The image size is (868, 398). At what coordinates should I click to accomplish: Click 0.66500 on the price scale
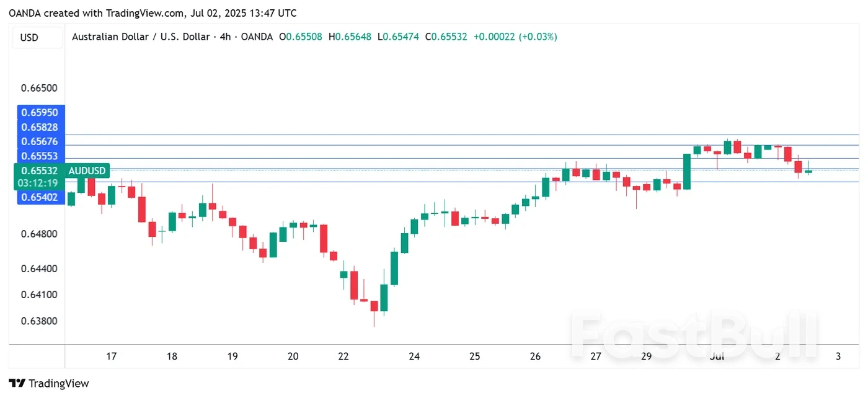pyautogui.click(x=40, y=88)
